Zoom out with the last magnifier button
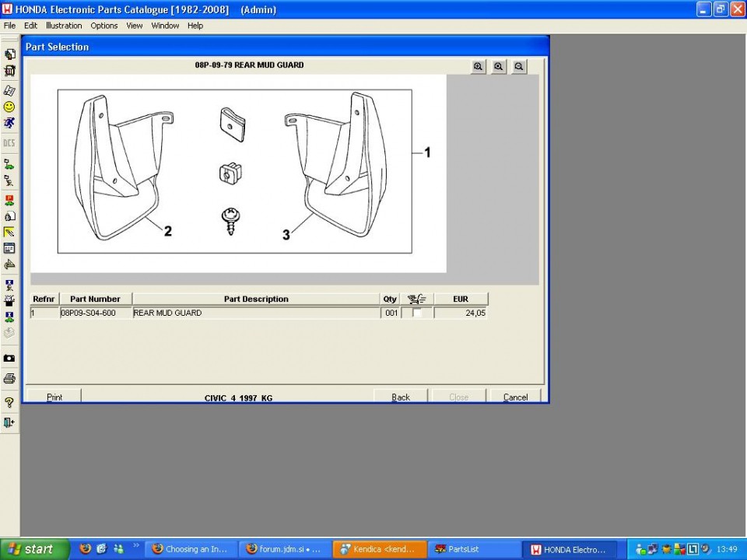 [519, 67]
